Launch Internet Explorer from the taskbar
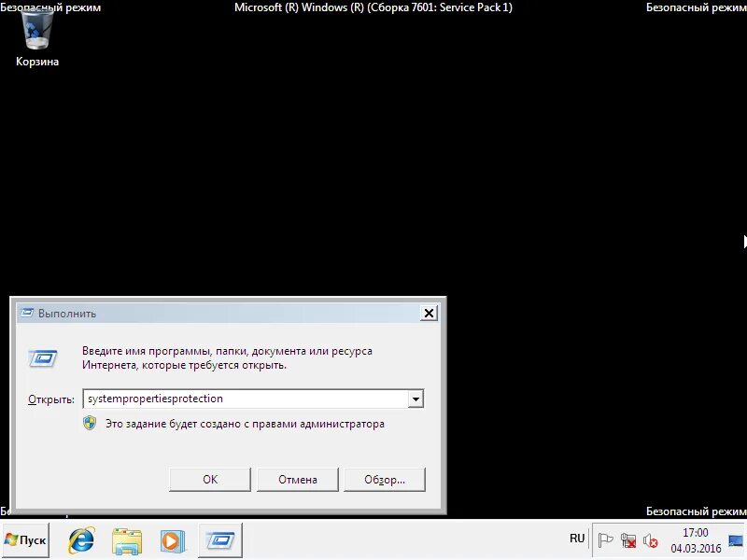The height and width of the screenshot is (560, 747). pos(81,540)
